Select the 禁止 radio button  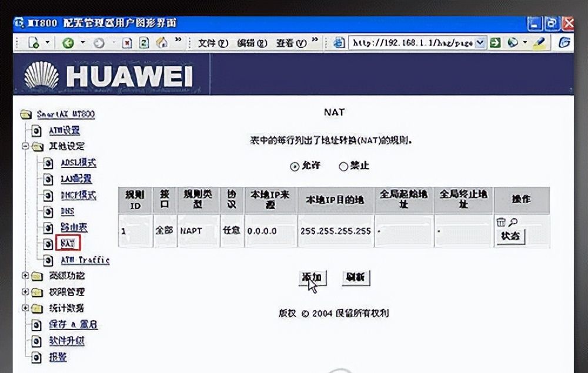[x=343, y=166]
